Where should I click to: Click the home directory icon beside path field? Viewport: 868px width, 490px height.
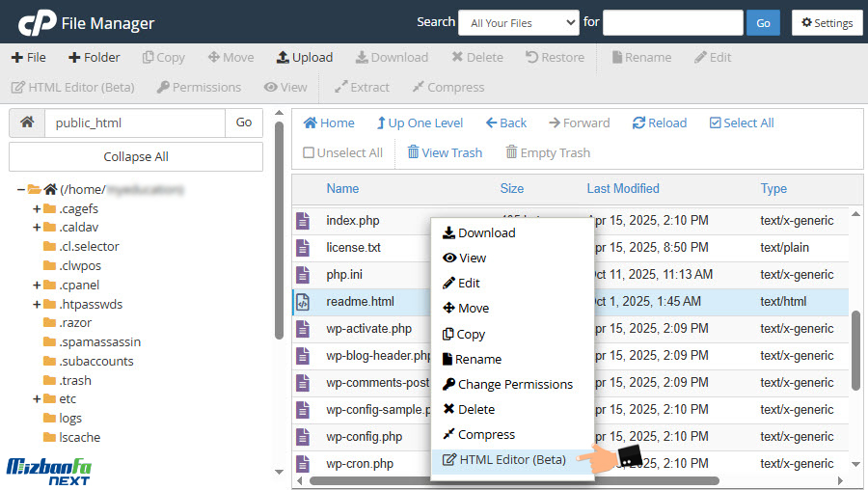27,122
